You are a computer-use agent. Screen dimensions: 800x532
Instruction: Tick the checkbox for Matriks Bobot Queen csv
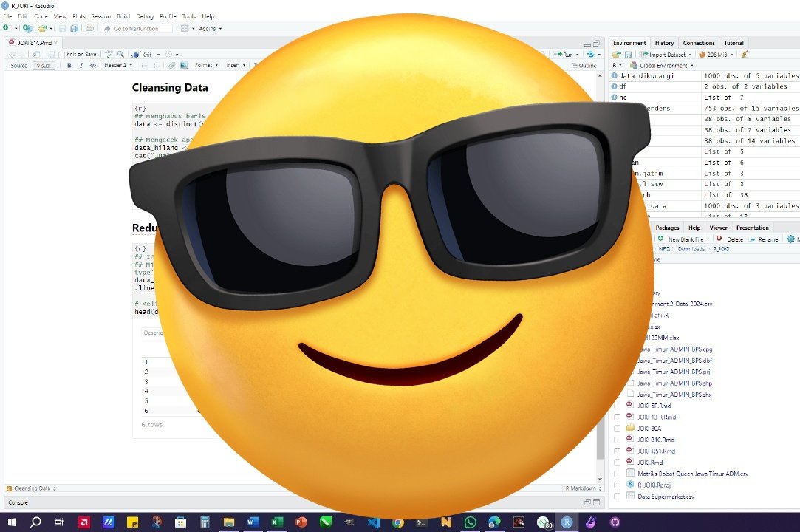point(617,474)
